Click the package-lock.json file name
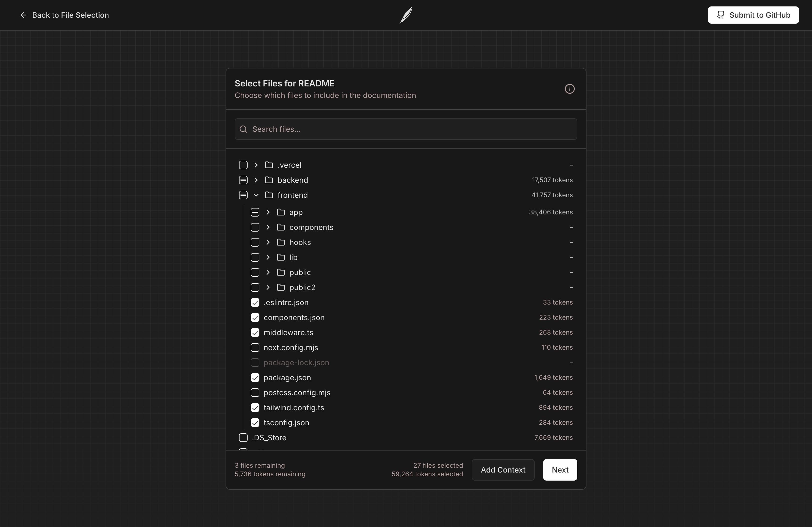The image size is (812, 527). [x=296, y=363]
